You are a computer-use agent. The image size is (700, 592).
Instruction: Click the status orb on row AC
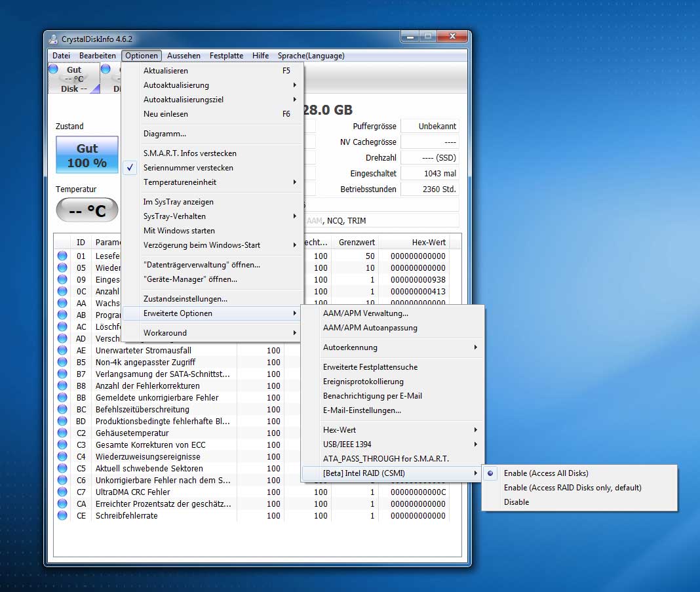click(62, 326)
